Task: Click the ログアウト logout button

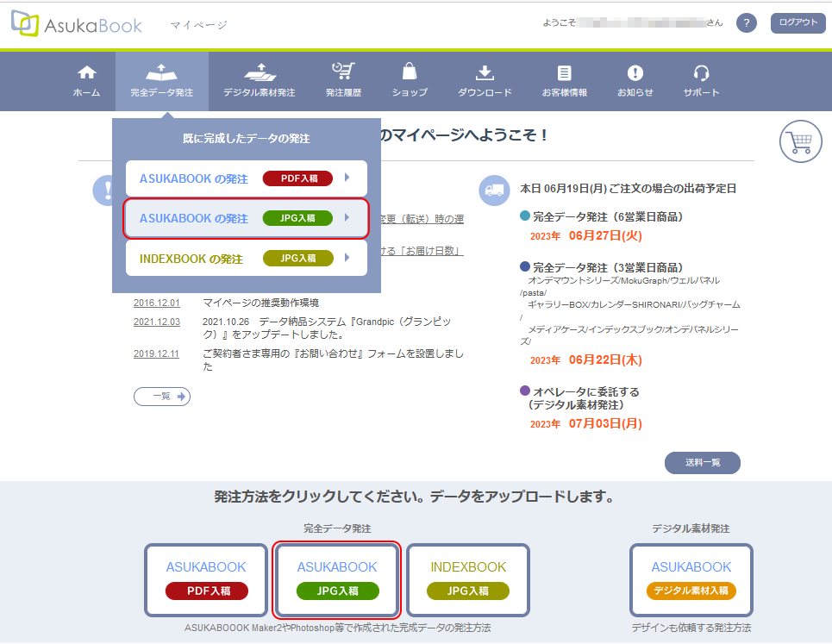Action: click(798, 23)
